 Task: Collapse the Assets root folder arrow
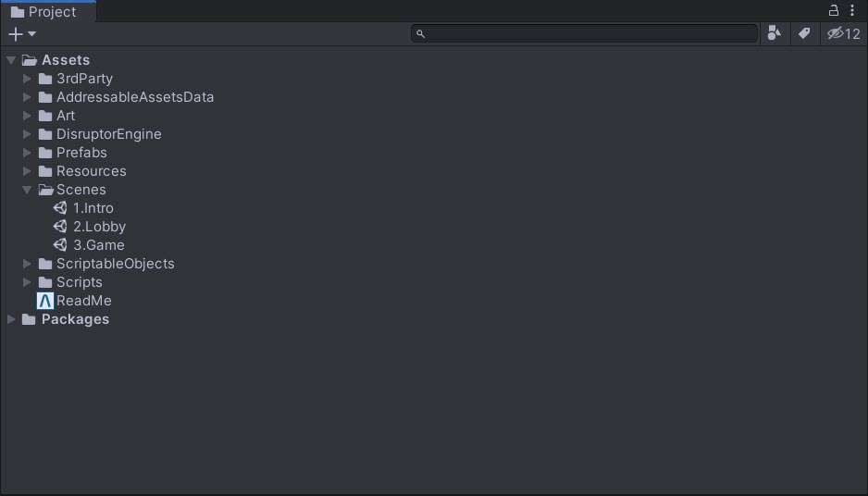click(11, 60)
